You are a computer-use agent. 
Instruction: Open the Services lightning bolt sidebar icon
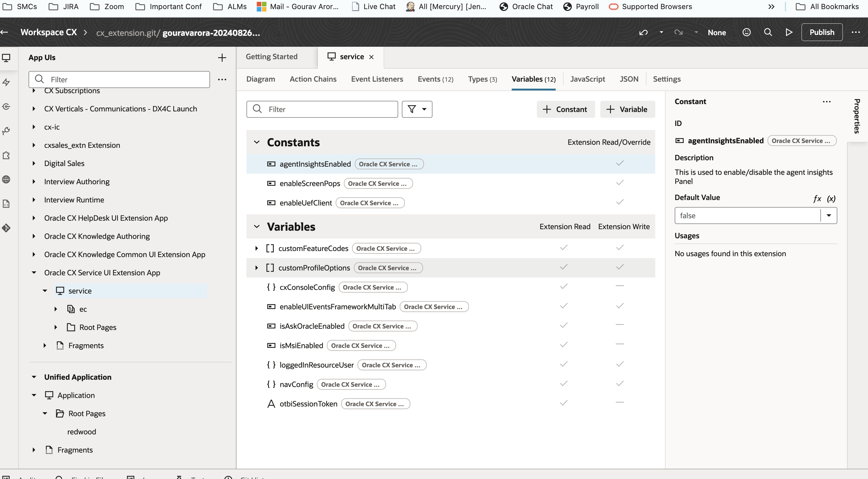pyautogui.click(x=6, y=82)
